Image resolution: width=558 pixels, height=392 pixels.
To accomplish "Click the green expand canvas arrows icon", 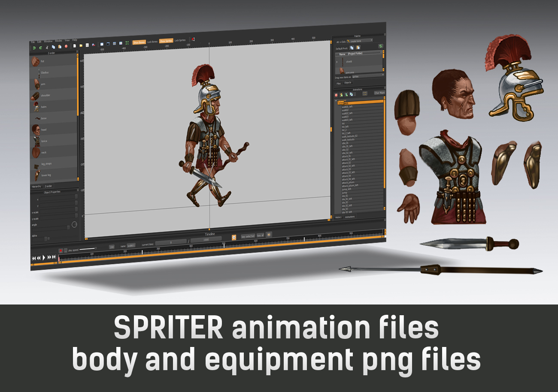I will point(127,43).
